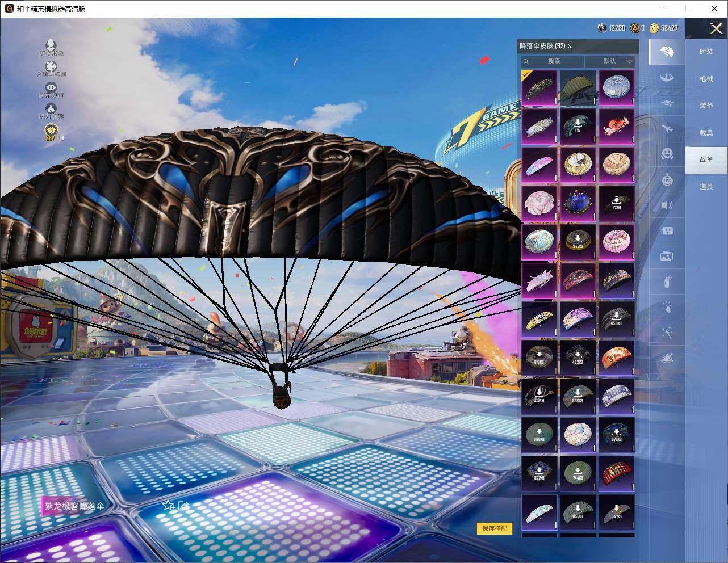Click the 更换形象 change appearance icon
Viewport: 728px width, 563px height.
[x=51, y=45]
